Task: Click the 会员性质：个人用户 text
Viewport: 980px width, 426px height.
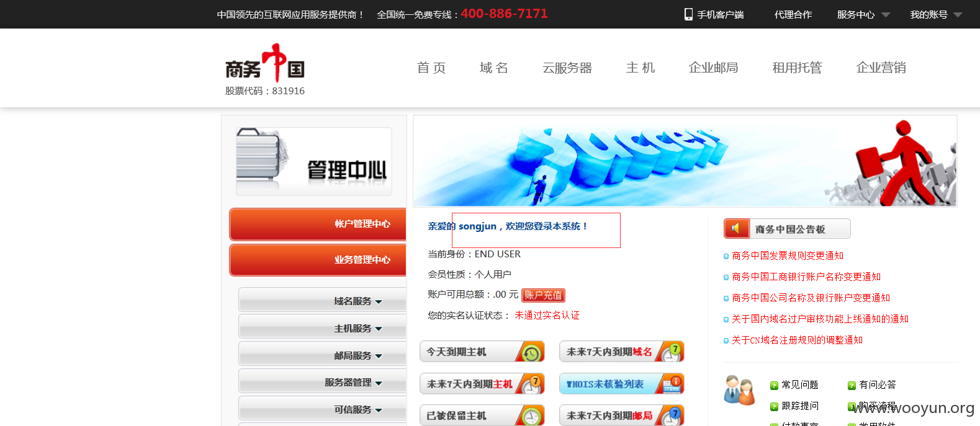Action: point(469,275)
